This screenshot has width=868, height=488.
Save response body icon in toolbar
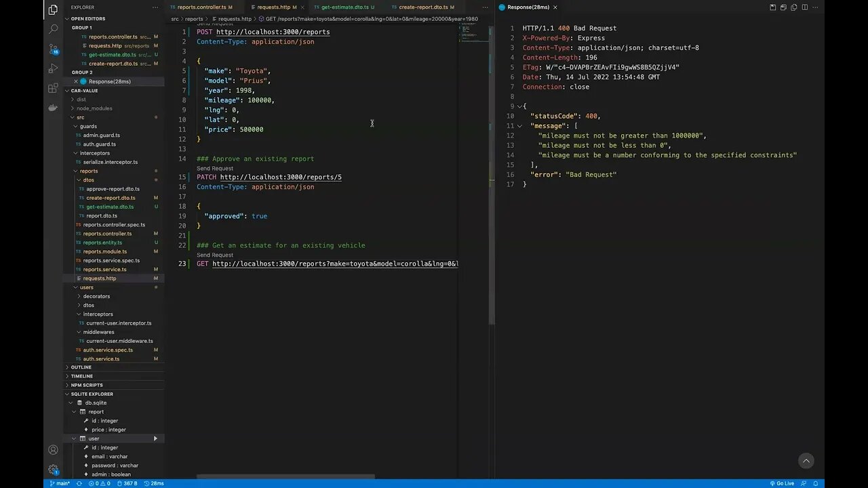pyautogui.click(x=782, y=7)
